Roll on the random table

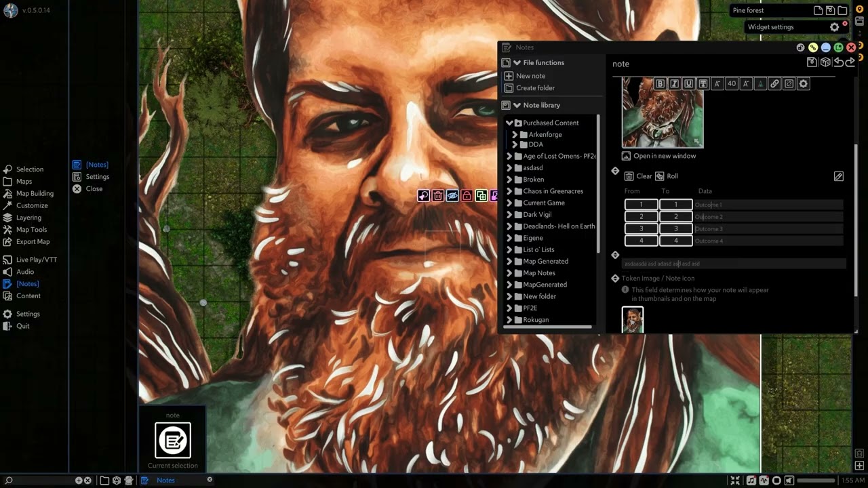[x=667, y=176]
